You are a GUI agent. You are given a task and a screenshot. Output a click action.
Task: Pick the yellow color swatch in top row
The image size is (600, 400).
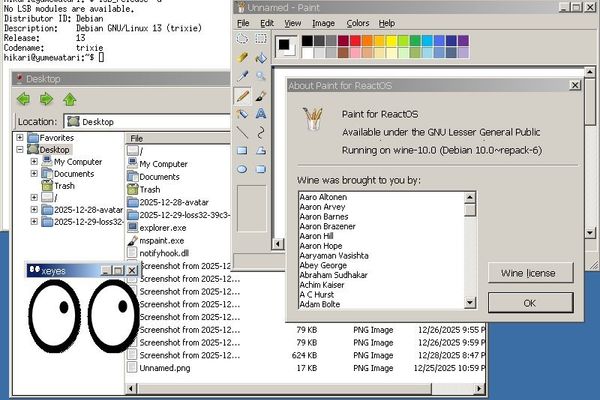(391, 41)
